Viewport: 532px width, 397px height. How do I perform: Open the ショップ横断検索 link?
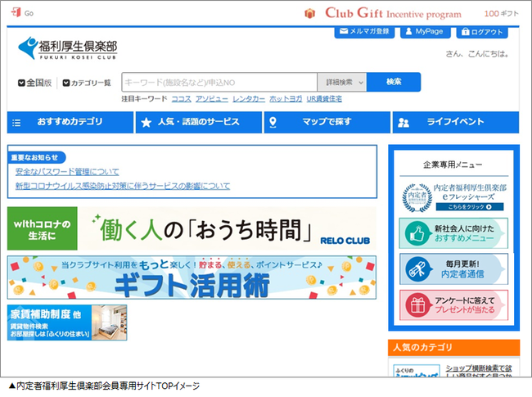(479, 371)
